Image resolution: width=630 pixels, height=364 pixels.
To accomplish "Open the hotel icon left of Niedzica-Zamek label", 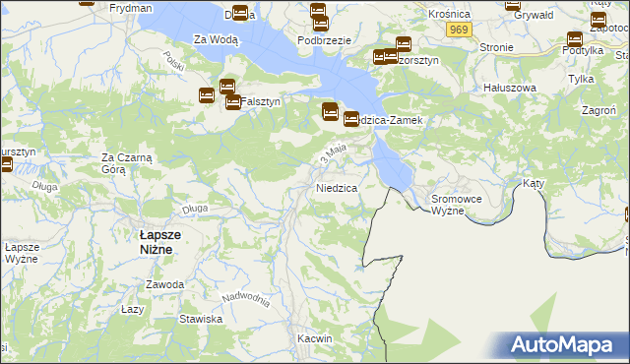I will click(331, 111).
